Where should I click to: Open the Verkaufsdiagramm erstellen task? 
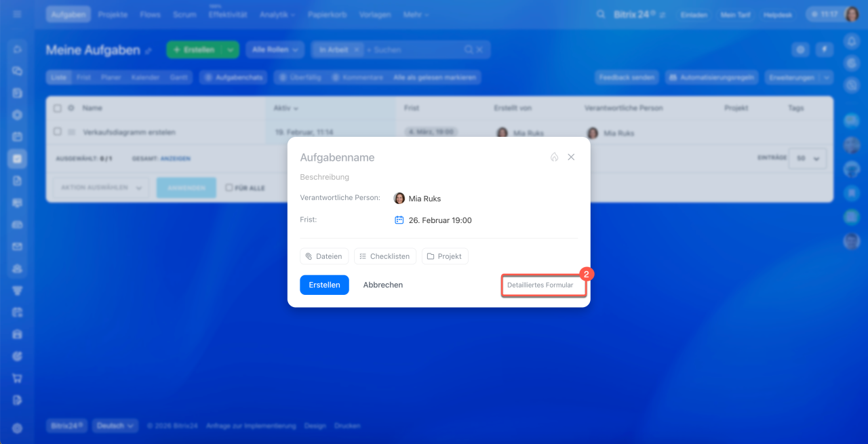click(x=129, y=132)
